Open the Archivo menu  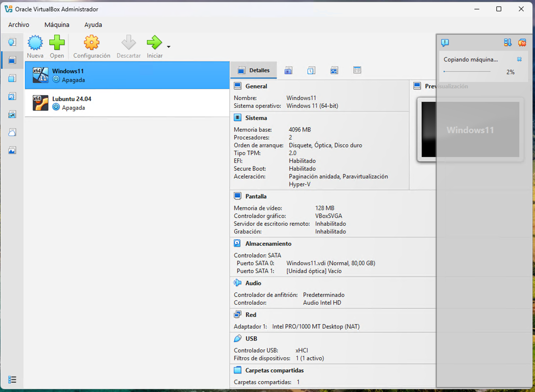click(19, 25)
